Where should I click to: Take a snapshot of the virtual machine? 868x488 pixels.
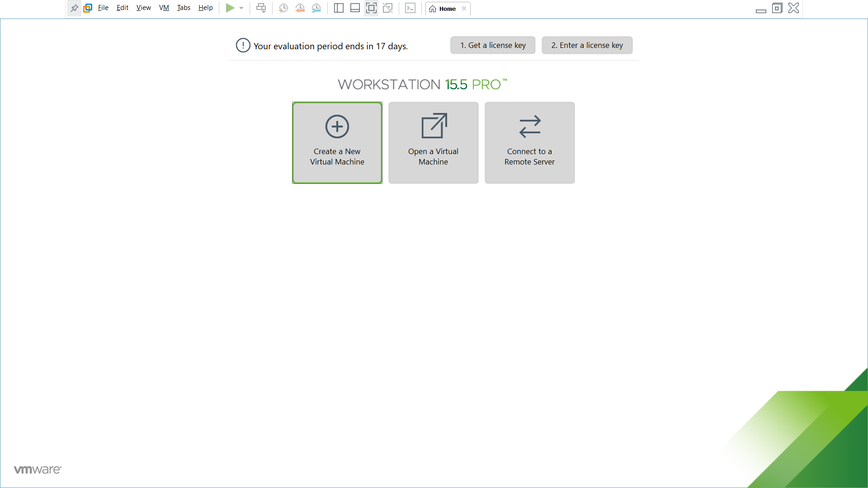click(x=283, y=8)
